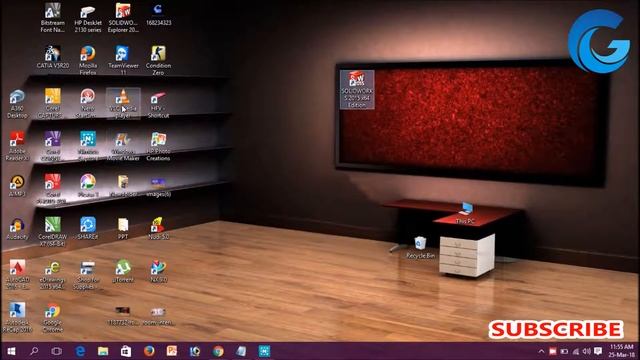Open the PPT folder on the desktop

click(x=123, y=229)
